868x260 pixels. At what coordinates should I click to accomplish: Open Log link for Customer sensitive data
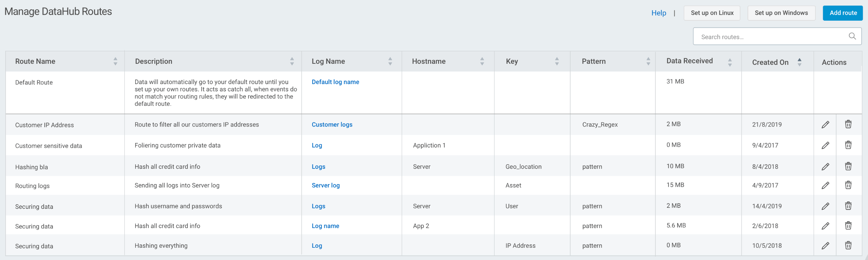[x=317, y=145]
